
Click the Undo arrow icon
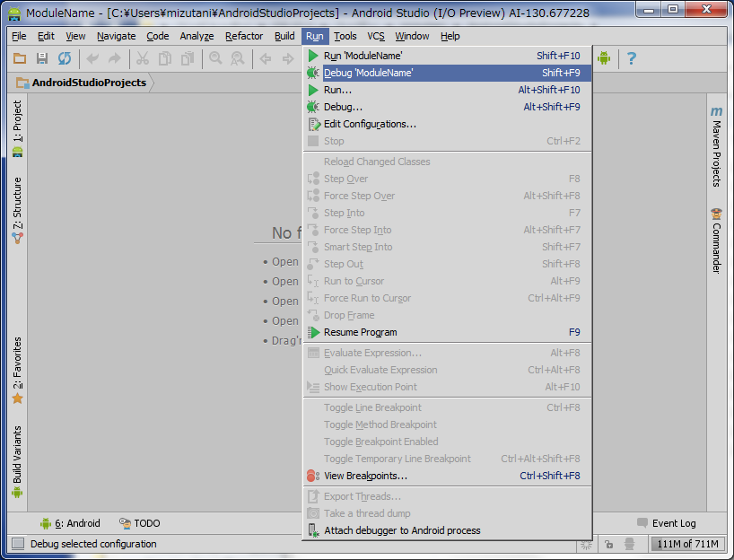[x=92, y=58]
